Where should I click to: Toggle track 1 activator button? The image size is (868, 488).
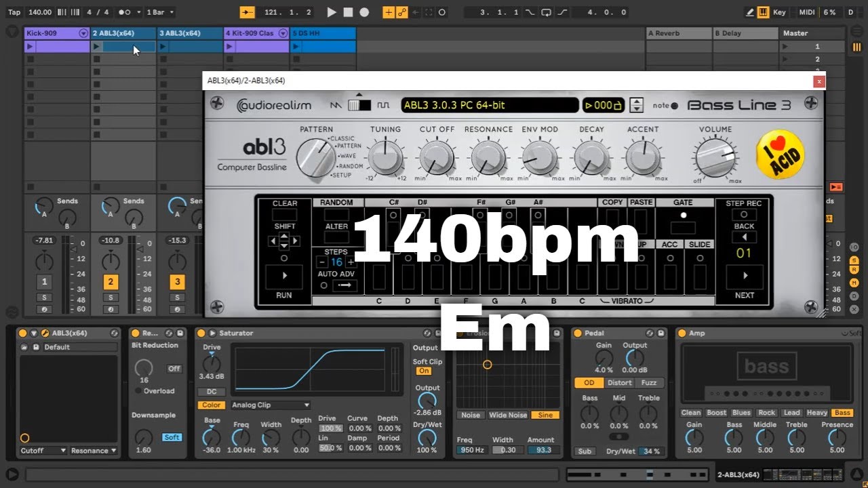click(x=44, y=282)
